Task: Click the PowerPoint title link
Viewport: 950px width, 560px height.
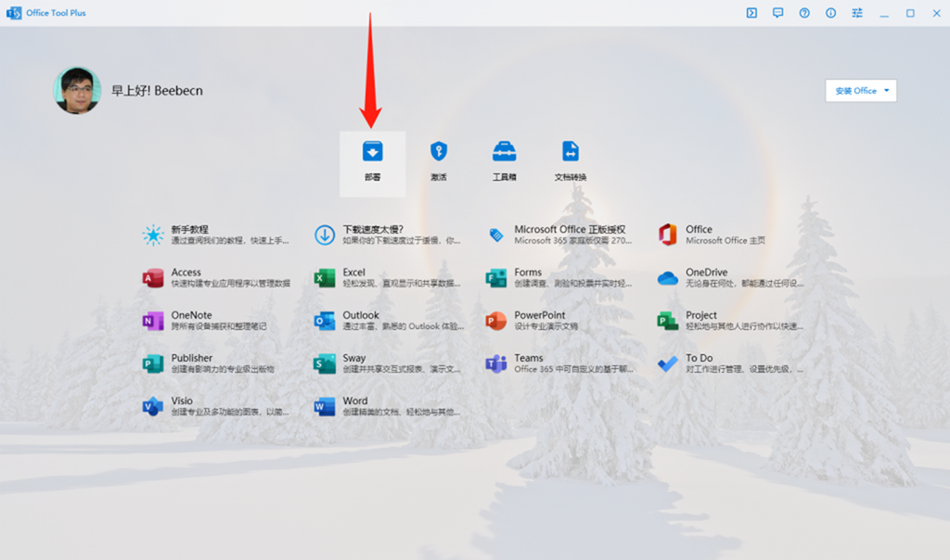Action: click(539, 315)
